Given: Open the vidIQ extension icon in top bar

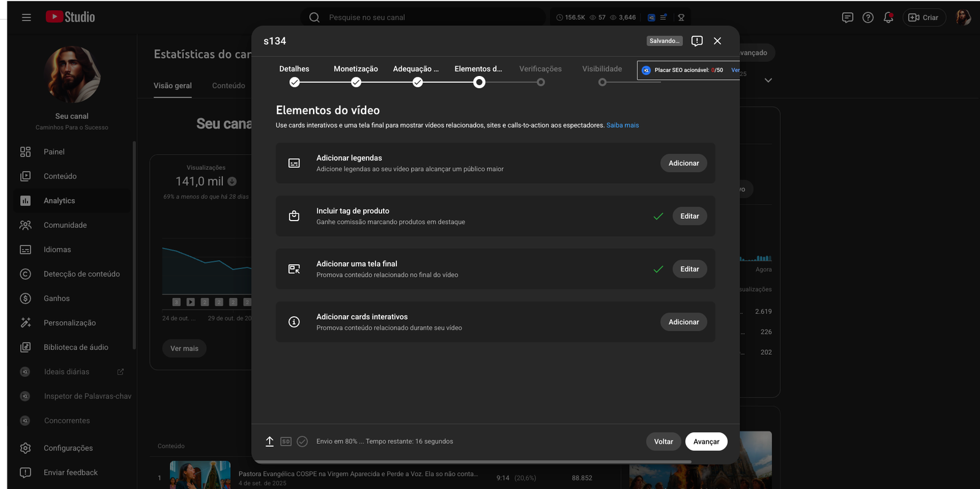Looking at the screenshot, I should (x=651, y=17).
